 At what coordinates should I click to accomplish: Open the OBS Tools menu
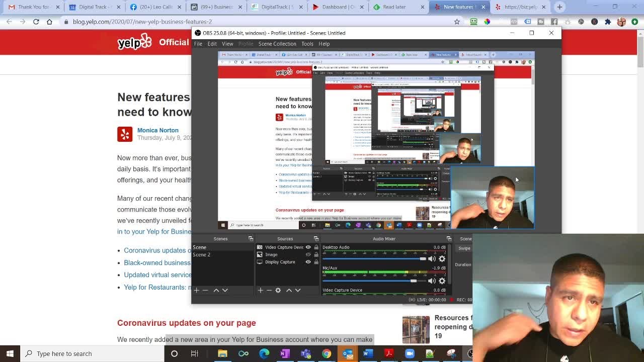(307, 44)
